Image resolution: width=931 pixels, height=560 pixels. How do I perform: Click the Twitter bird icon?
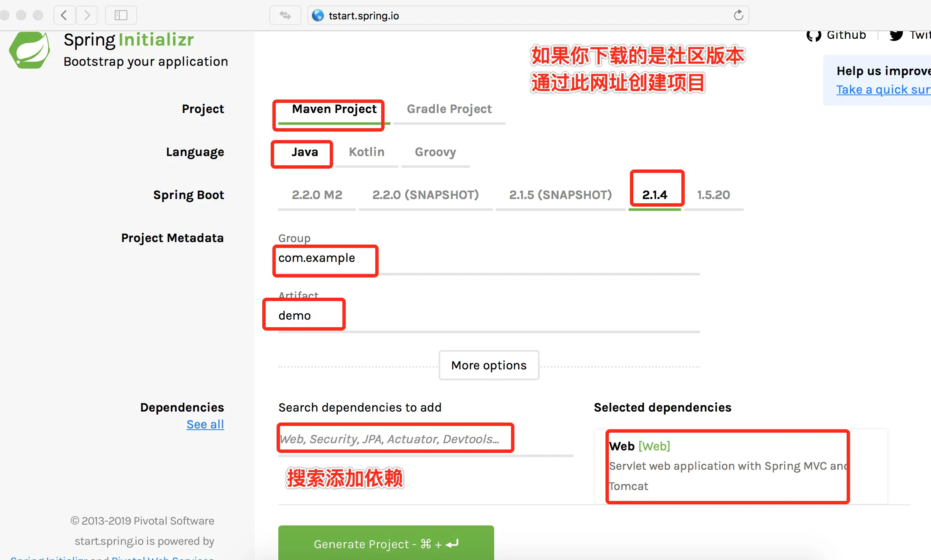[896, 35]
